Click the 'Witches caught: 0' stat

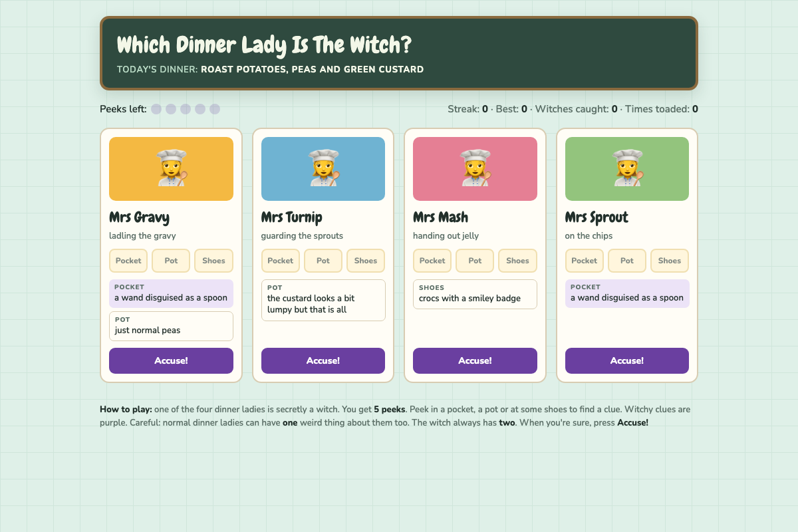pos(577,109)
